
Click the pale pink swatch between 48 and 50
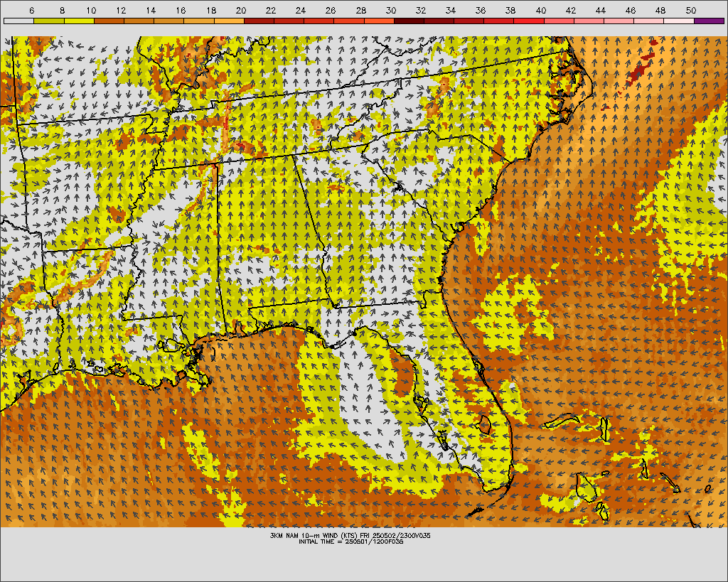(679, 21)
